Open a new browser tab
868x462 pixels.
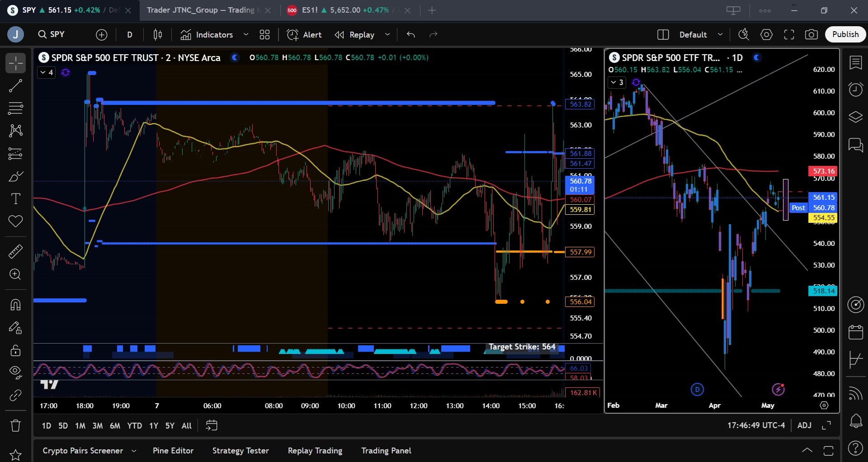click(432, 10)
